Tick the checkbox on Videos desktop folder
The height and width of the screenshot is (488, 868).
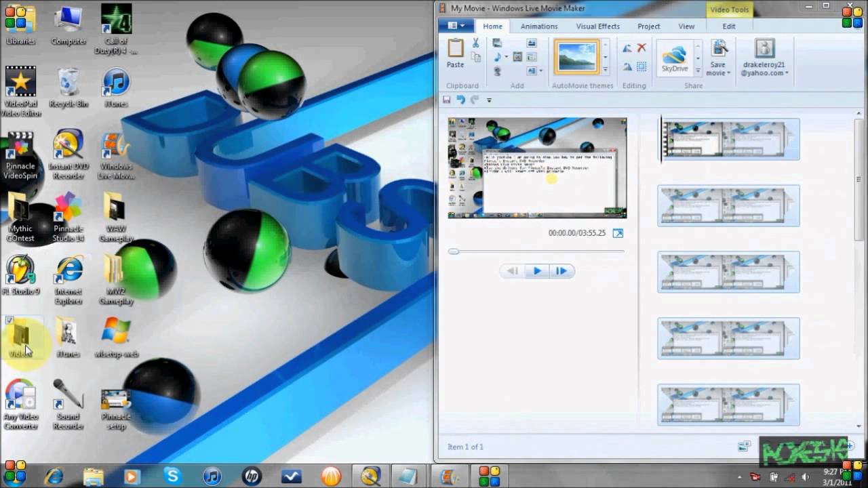coord(9,320)
